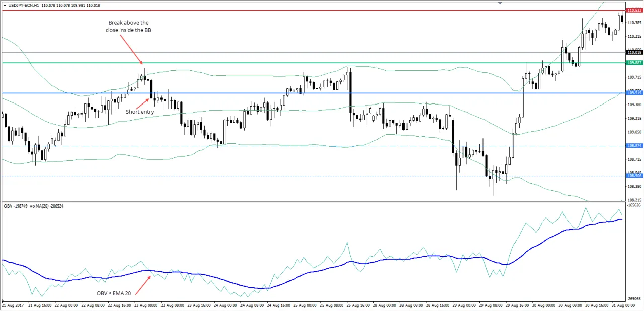
Task: Click the 24 Aug 00:00 time label
Action: tap(226, 305)
